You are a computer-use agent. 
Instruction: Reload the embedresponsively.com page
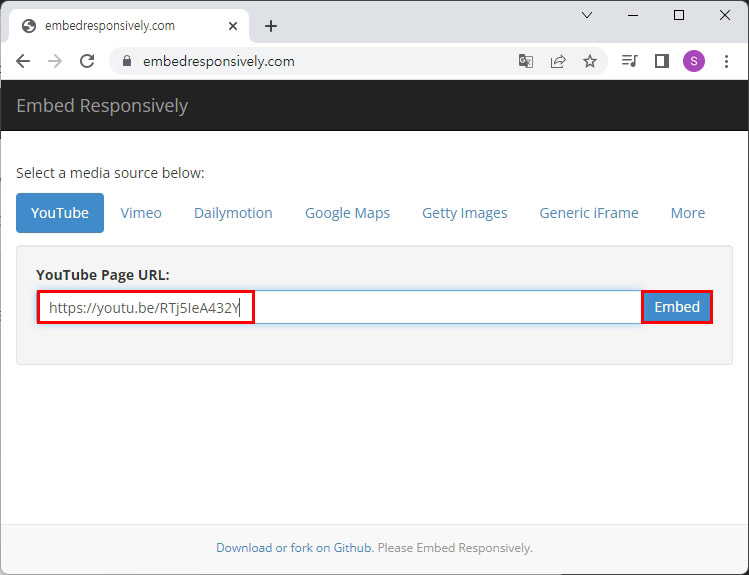(x=87, y=61)
